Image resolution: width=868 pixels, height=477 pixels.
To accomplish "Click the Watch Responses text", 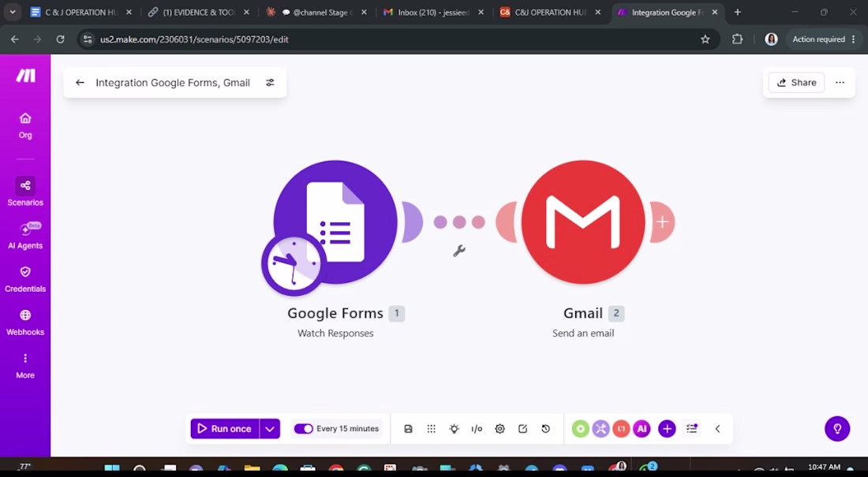I will tap(335, 334).
